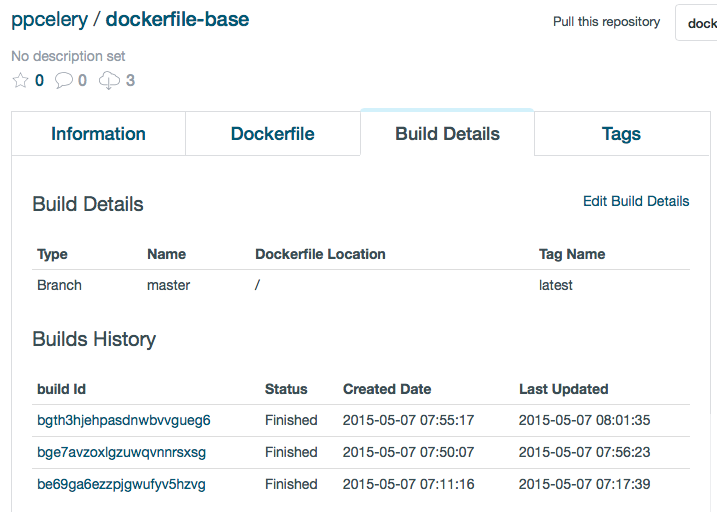Click the star count number

(39, 81)
